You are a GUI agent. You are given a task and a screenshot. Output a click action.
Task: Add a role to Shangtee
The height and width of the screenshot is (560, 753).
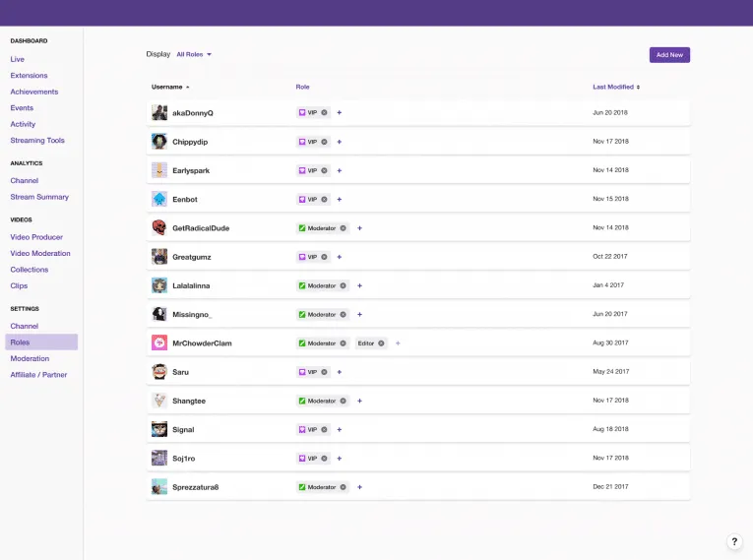[359, 401]
